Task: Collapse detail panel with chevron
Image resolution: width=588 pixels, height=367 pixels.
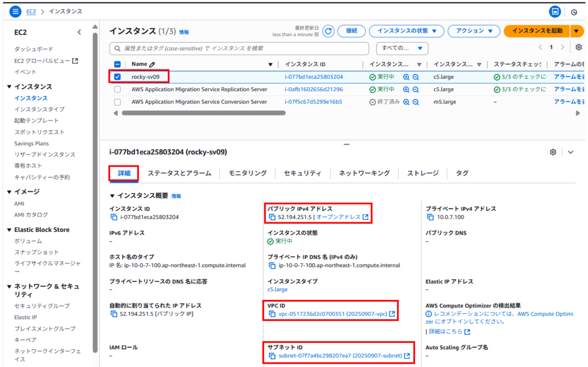Action: point(571,152)
